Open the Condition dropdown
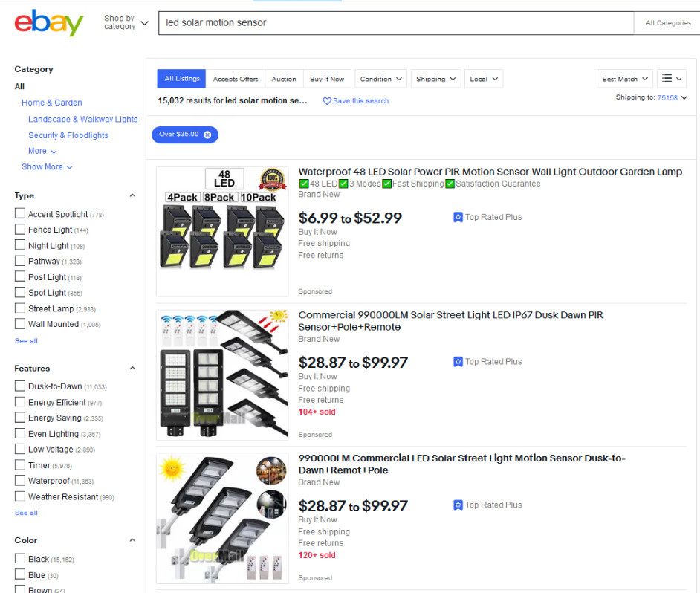Image resolution: width=700 pixels, height=593 pixels. (x=380, y=79)
